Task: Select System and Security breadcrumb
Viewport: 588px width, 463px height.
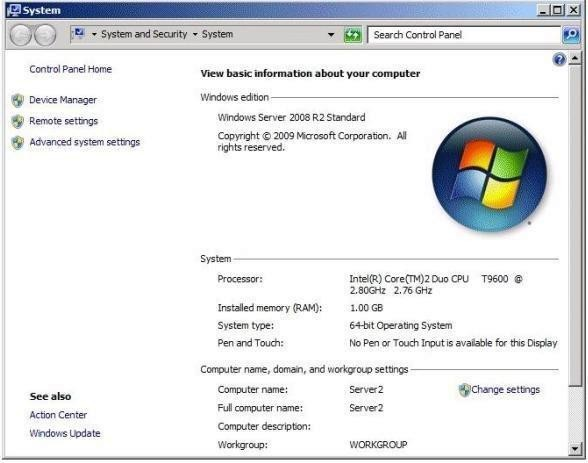Action: [x=144, y=34]
